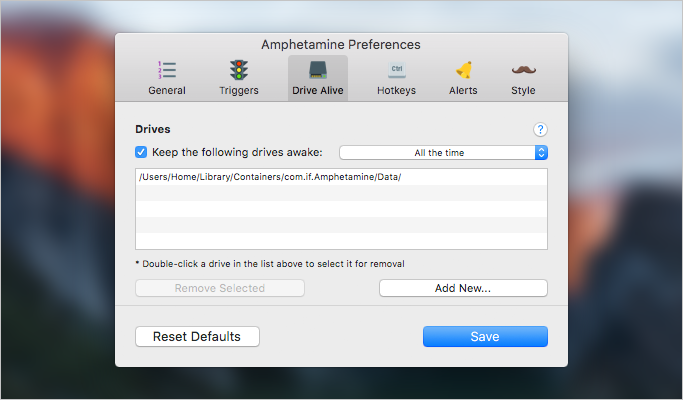683x400 pixels.
Task: Switch to the Alerts tab label
Action: click(x=463, y=90)
